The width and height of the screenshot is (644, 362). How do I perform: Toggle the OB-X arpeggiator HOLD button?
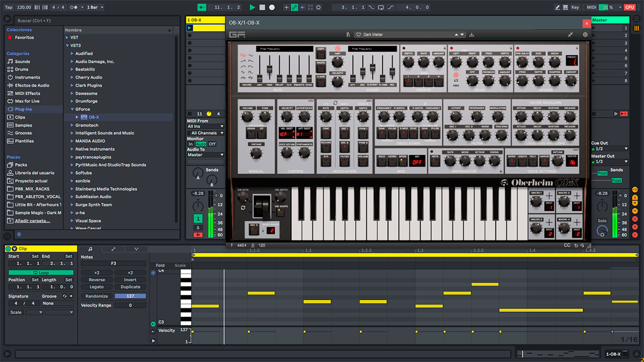[x=382, y=160]
